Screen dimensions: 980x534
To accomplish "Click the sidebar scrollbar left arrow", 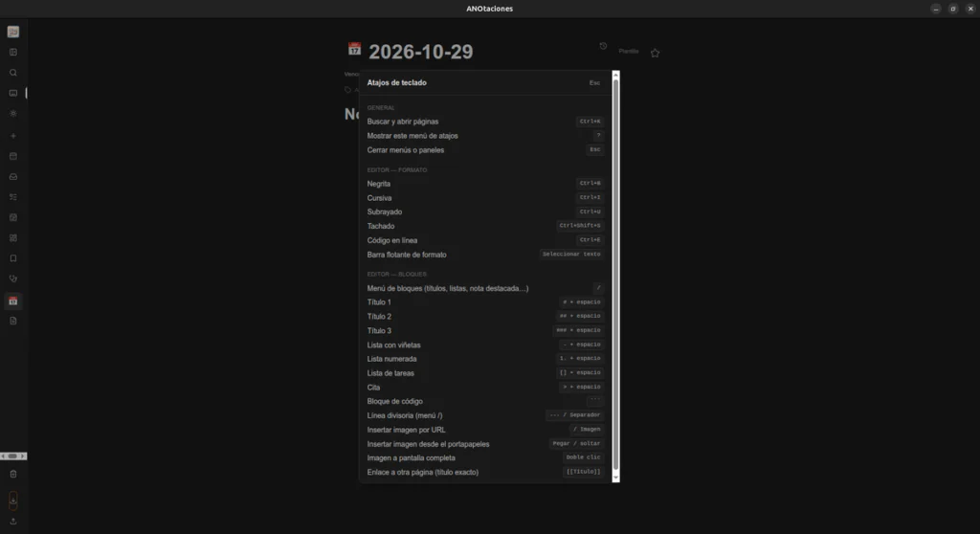I will [x=3, y=456].
